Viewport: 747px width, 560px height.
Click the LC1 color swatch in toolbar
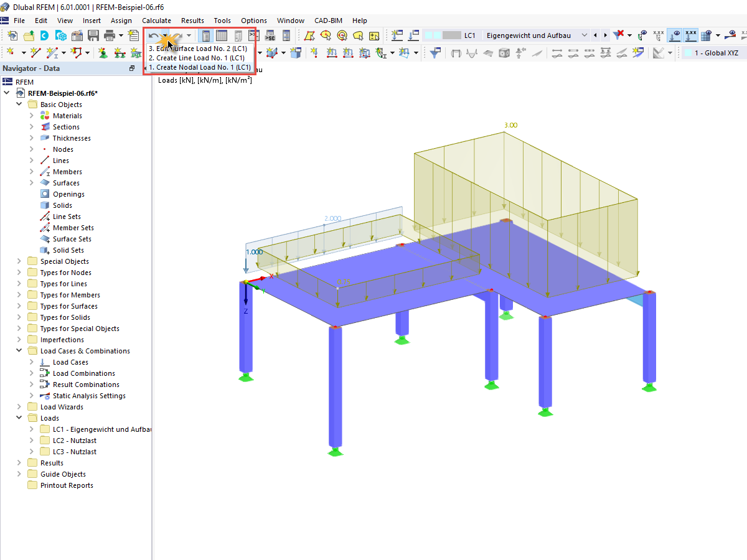pos(452,35)
